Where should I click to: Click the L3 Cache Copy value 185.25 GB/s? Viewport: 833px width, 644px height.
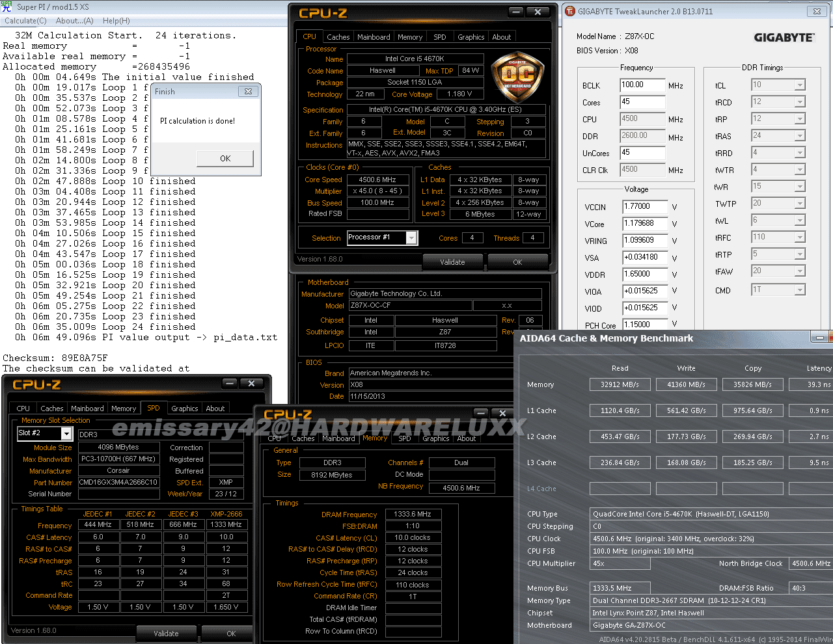[753, 463]
